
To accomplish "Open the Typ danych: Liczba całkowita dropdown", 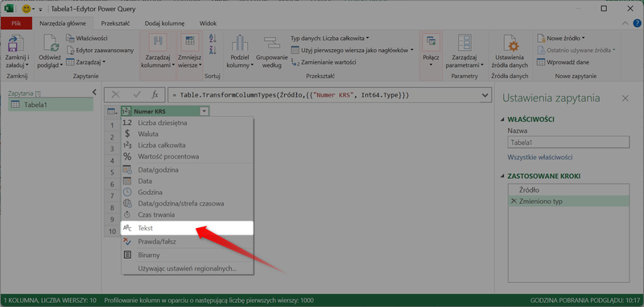I will click(330, 38).
